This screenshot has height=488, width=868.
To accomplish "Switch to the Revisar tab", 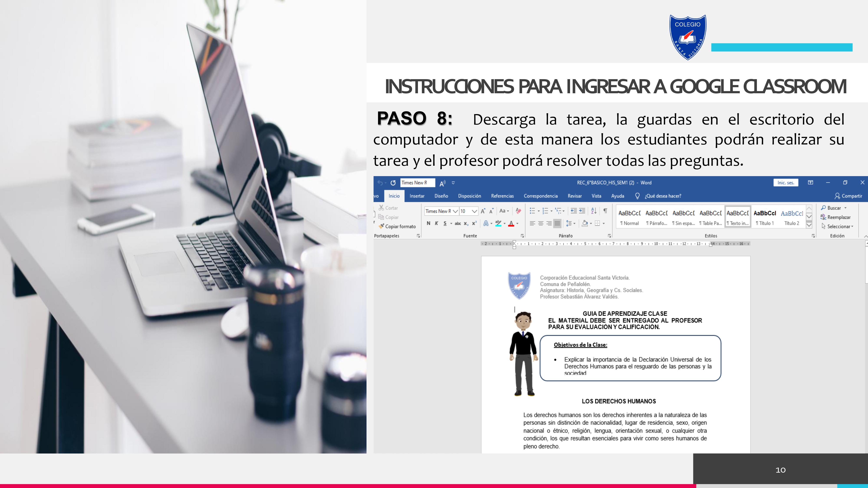I will (575, 196).
